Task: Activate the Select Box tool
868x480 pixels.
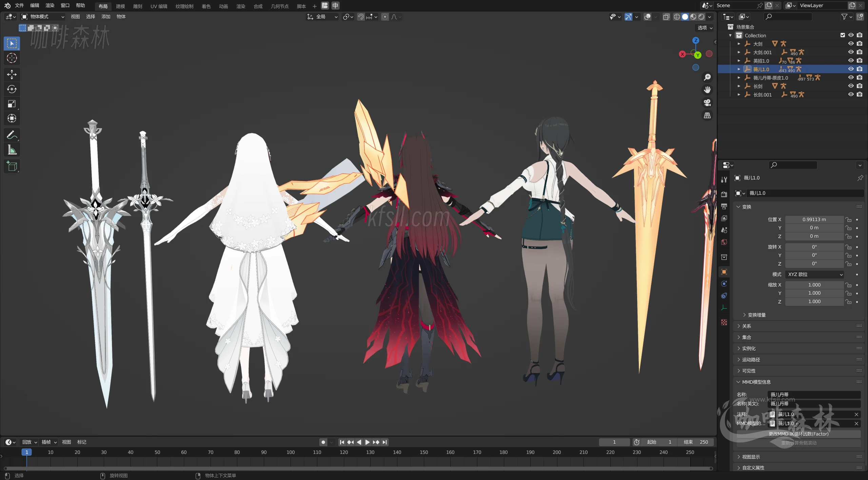Action: click(x=12, y=43)
